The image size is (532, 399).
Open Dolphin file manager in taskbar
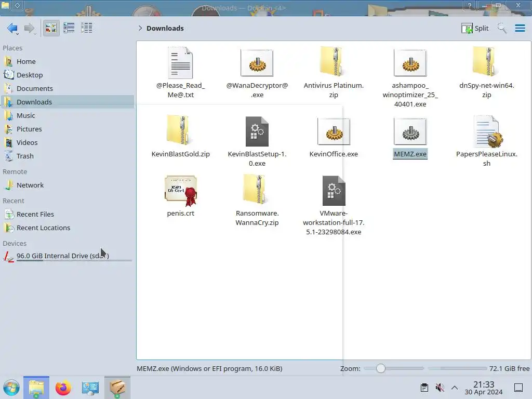(36, 388)
